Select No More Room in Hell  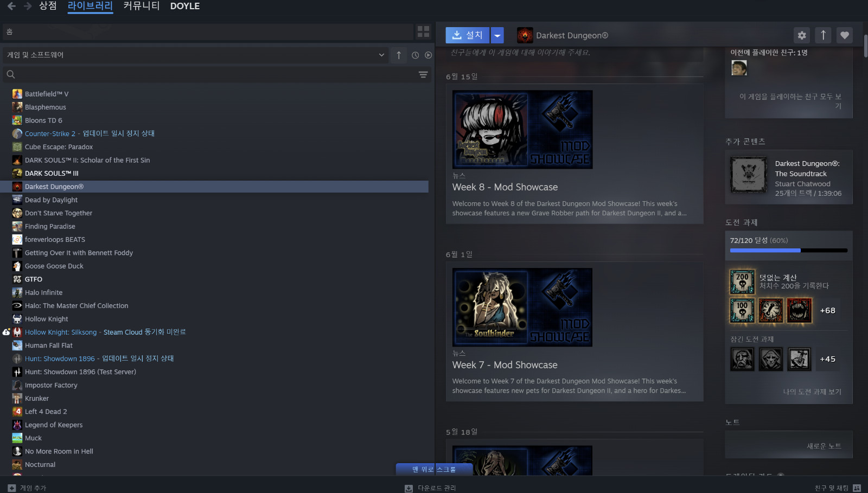click(59, 451)
